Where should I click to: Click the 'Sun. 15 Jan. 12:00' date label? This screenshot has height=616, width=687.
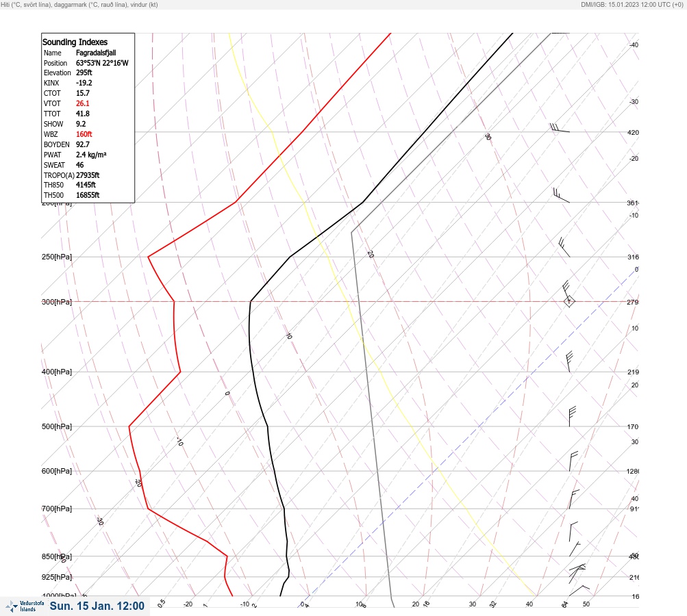97,606
